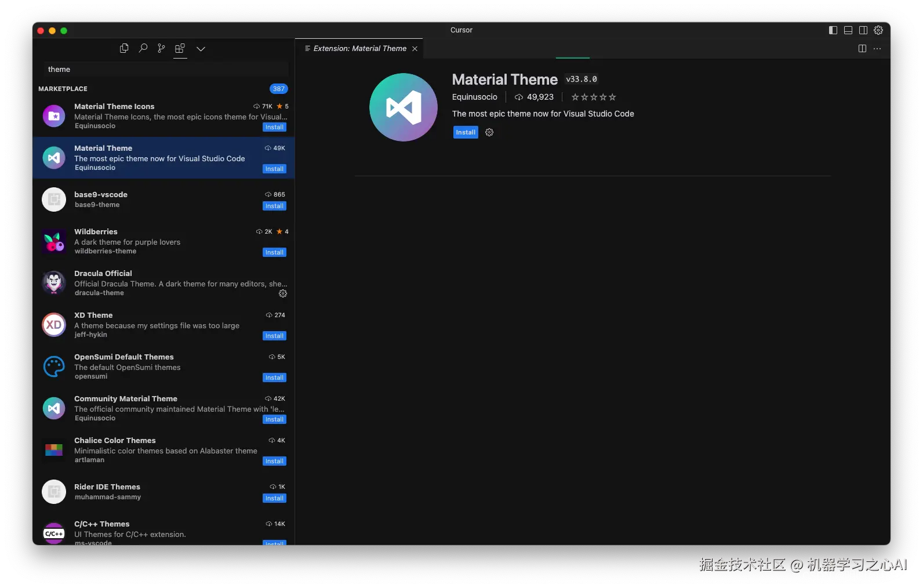
Task: Click the 387 results count badge
Action: pos(279,89)
